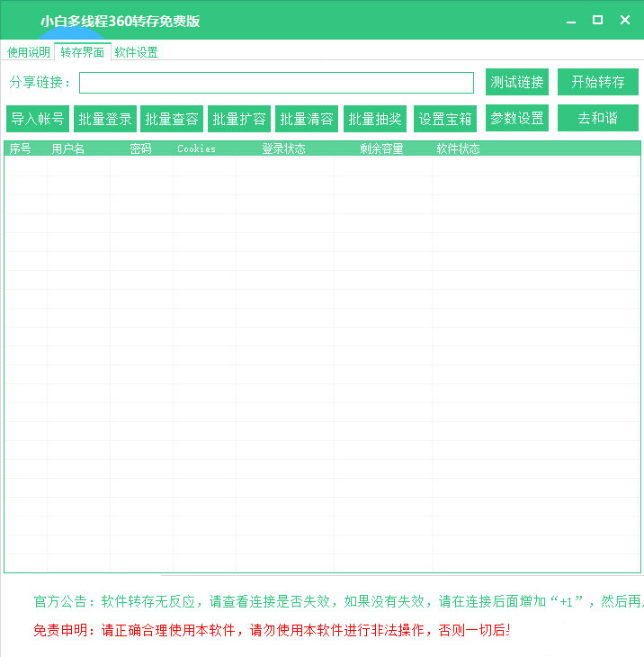Click the 批量抽奖 button
The height and width of the screenshot is (657, 644).
(375, 119)
